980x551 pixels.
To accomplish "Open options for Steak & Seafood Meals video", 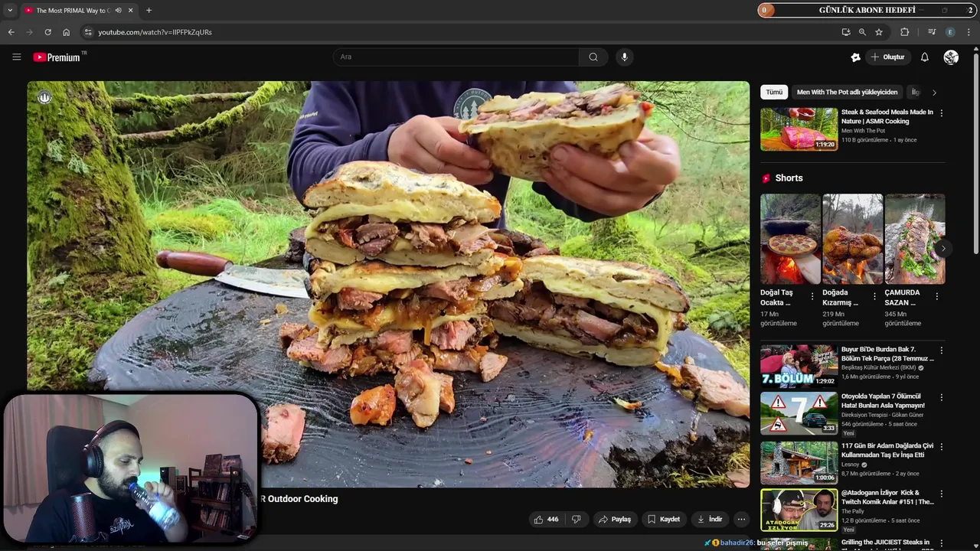I will pos(941,112).
